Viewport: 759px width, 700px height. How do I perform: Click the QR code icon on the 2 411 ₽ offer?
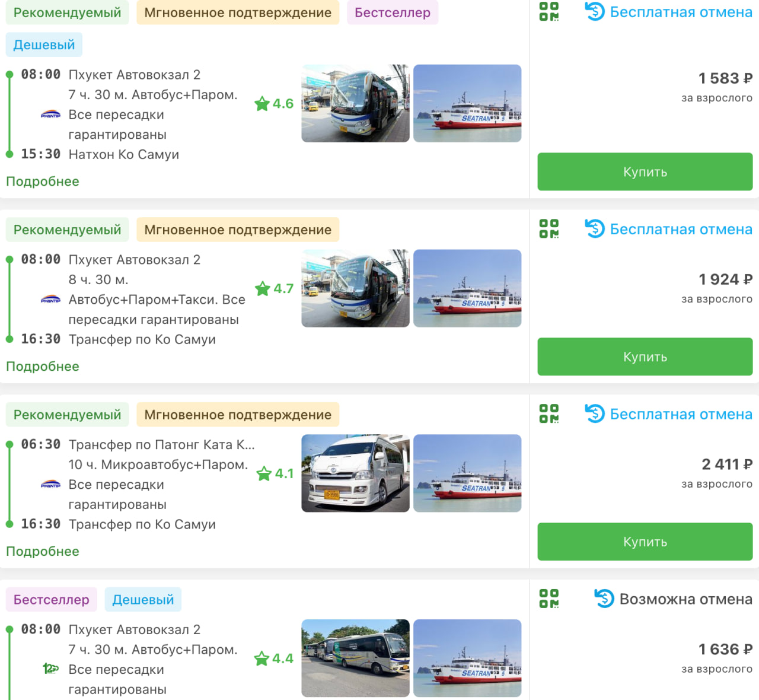(x=548, y=413)
